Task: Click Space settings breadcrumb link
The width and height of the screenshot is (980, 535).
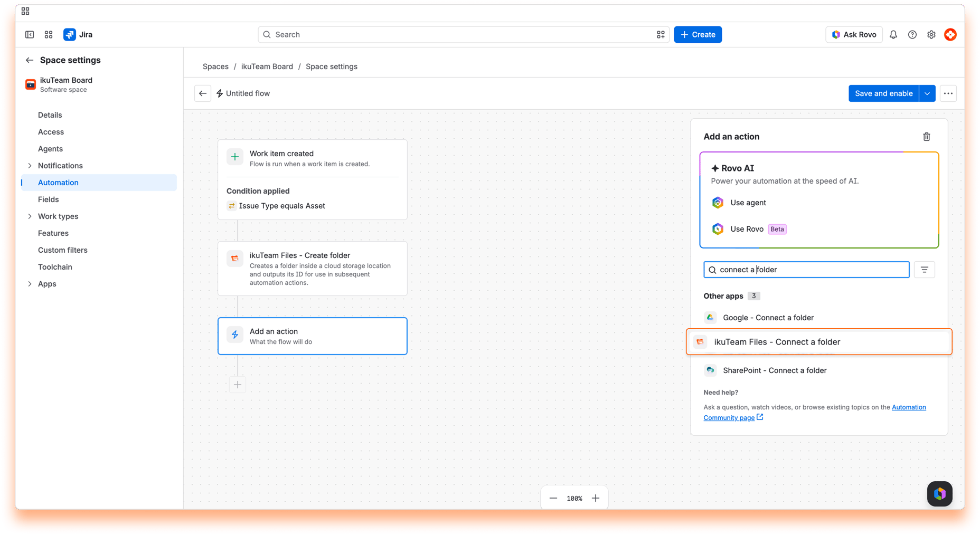Action: [x=332, y=66]
